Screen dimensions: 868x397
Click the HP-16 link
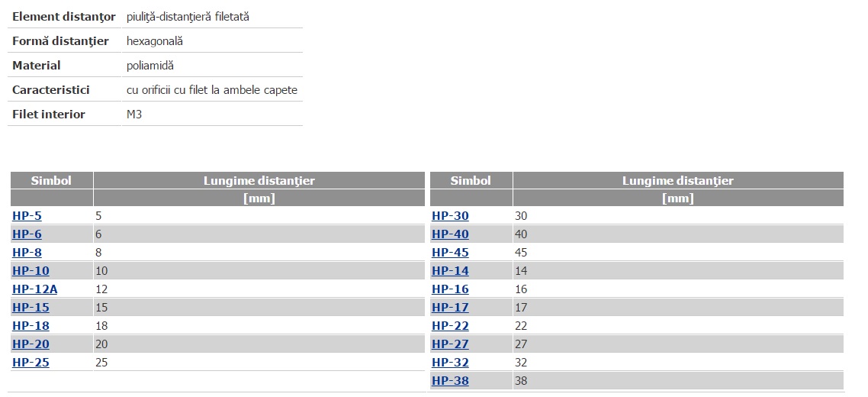[450, 289]
